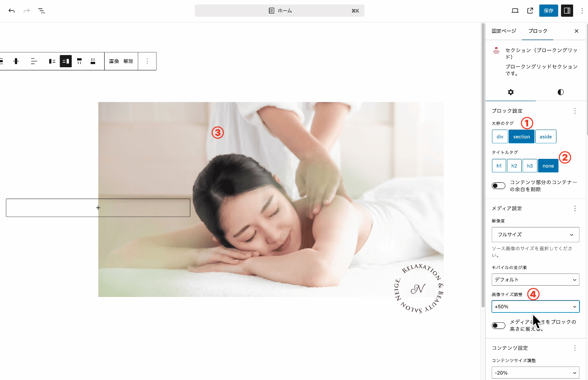Image resolution: width=588 pixels, height=380 pixels.
Task: Toggle media height match block switch
Action: point(499,326)
